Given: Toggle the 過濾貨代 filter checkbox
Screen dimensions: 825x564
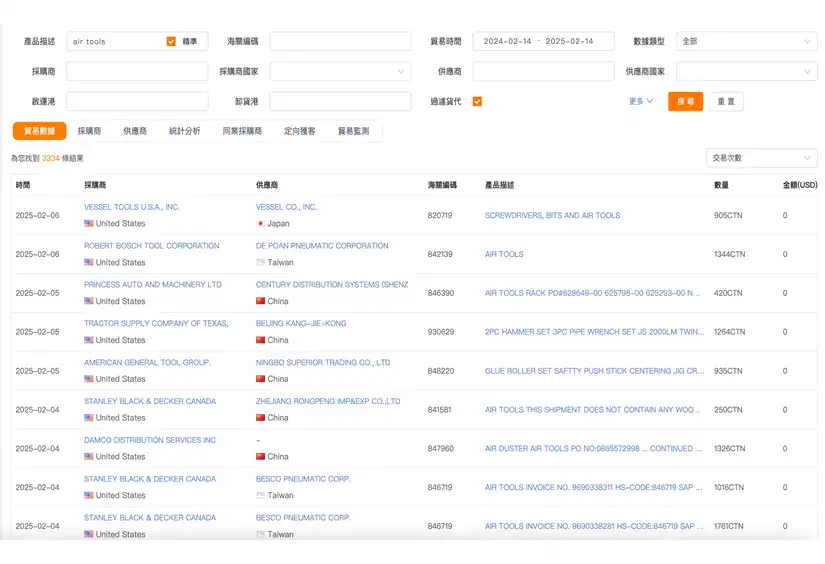Looking at the screenshot, I should (x=477, y=102).
